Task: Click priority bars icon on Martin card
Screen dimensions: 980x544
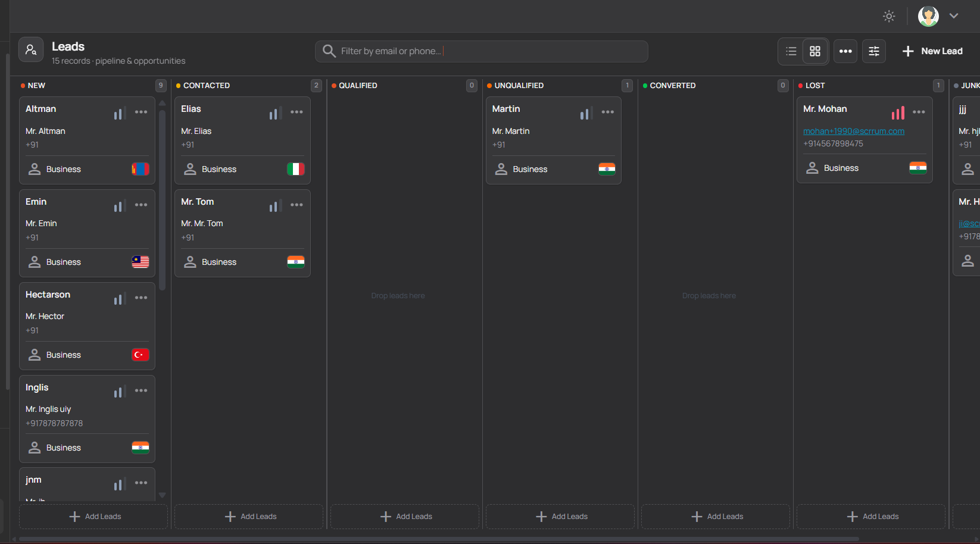Action: 586,113
